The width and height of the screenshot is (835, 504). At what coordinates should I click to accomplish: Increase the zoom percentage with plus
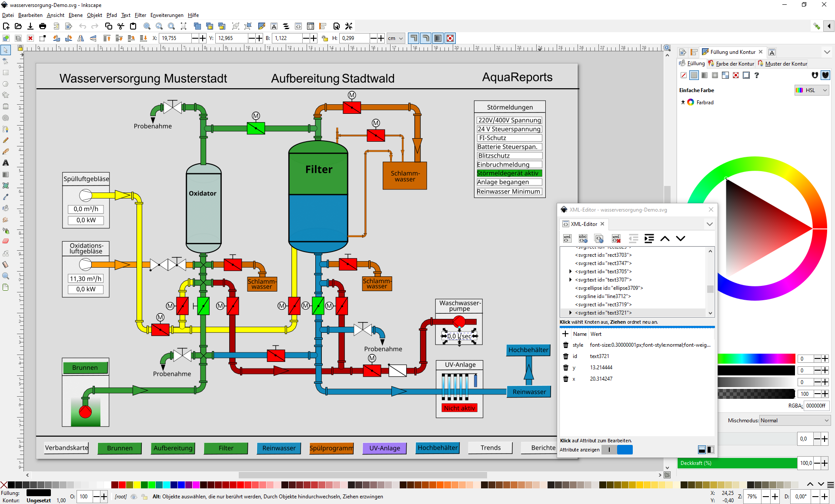pyautogui.click(x=775, y=497)
